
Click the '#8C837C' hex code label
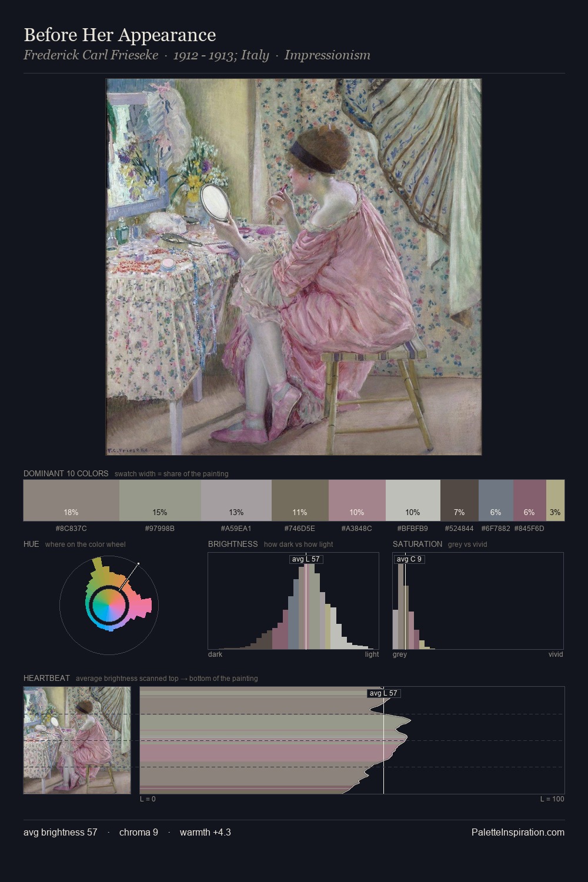[x=71, y=529]
